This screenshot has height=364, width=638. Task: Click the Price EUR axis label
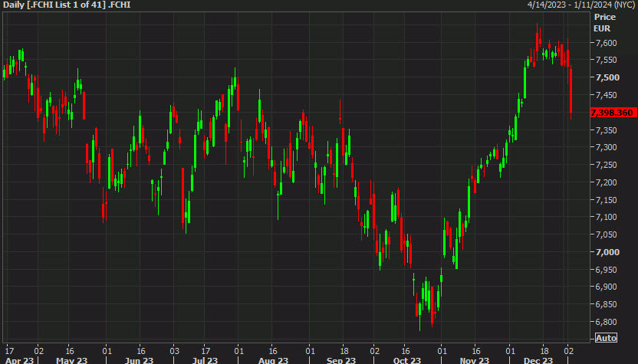[x=604, y=23]
